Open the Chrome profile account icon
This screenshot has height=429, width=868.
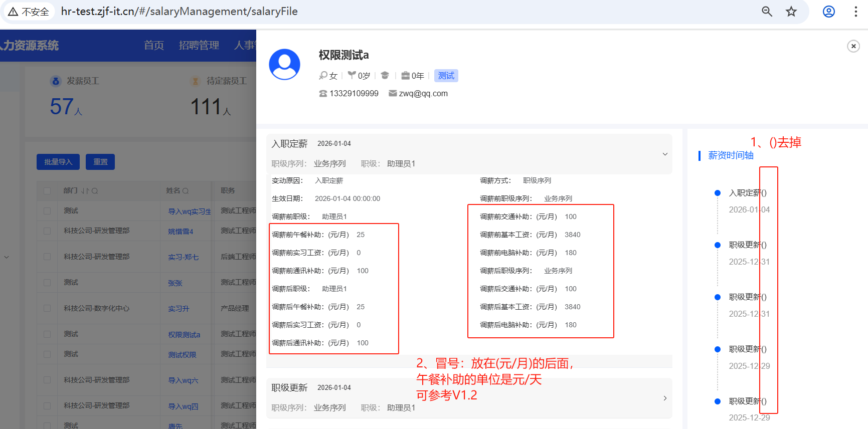pos(829,12)
